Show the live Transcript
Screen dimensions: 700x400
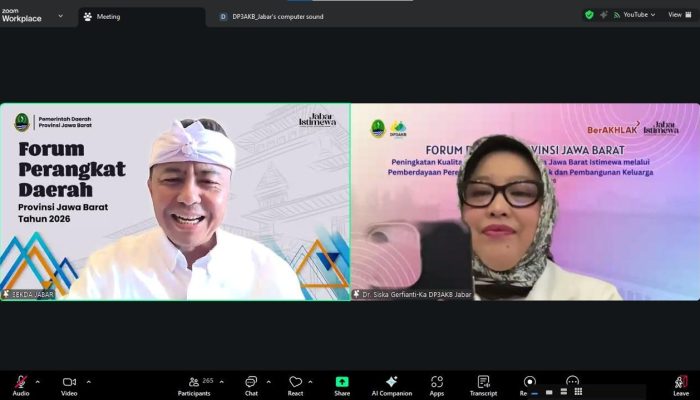click(x=483, y=386)
